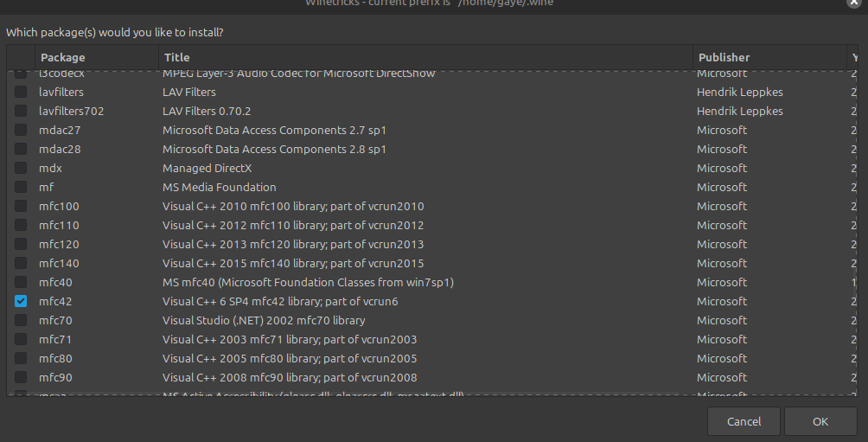Cancel the package installation dialog
This screenshot has height=442, width=868.
[x=744, y=422]
